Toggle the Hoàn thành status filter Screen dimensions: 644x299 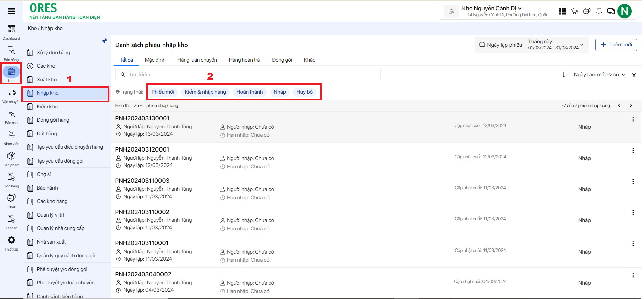point(249,92)
